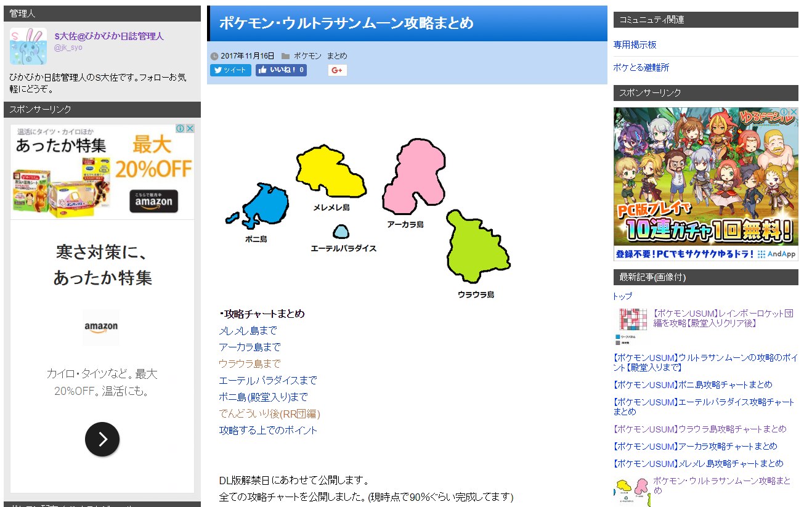The image size is (812, 507).
Task: Open the sidebar ポケモン・ウルトラサンムーン攻略まとめ article link
Action: (721, 485)
